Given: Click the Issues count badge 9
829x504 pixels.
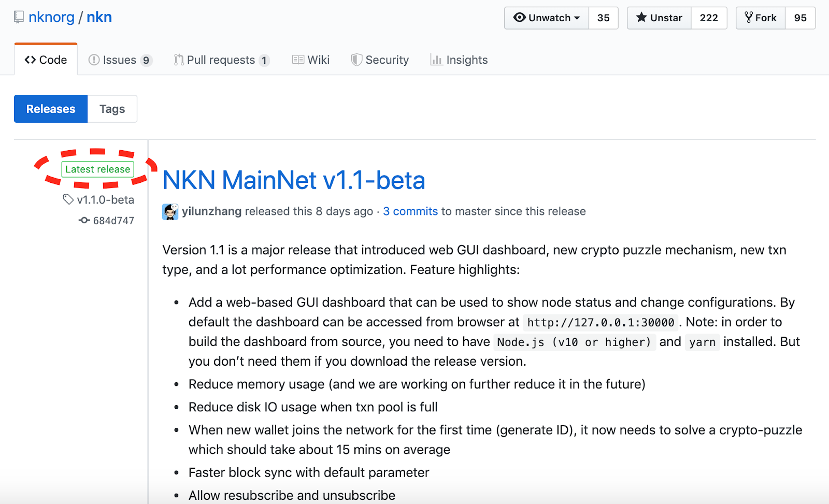Looking at the screenshot, I should pos(146,61).
